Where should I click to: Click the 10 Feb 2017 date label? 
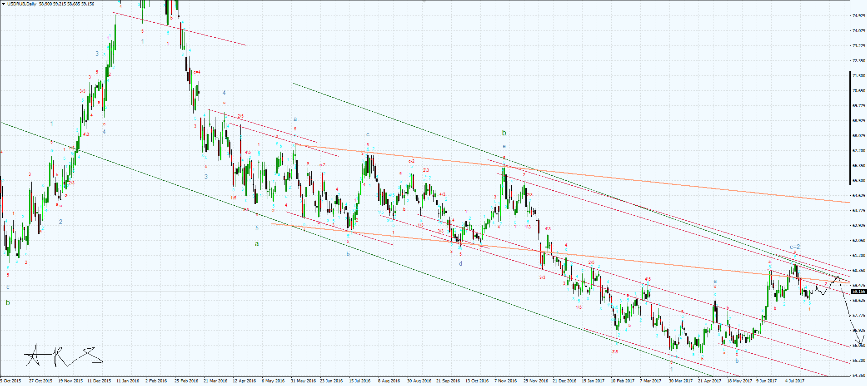(623, 381)
